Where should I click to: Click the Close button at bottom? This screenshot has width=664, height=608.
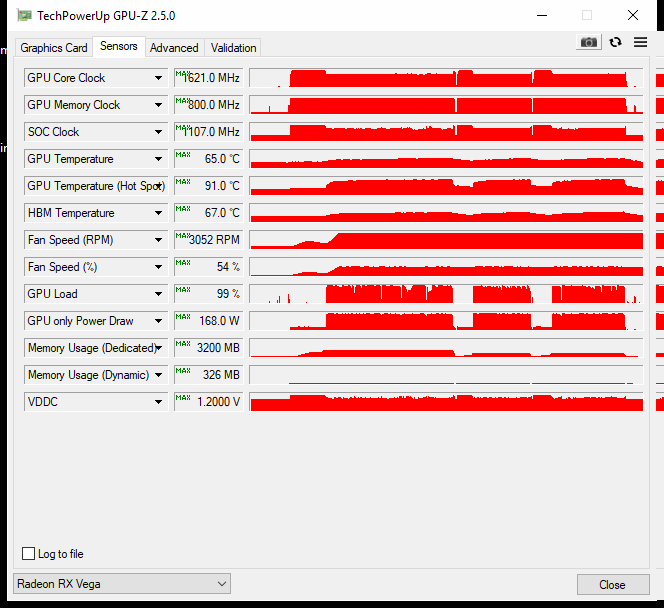click(613, 585)
